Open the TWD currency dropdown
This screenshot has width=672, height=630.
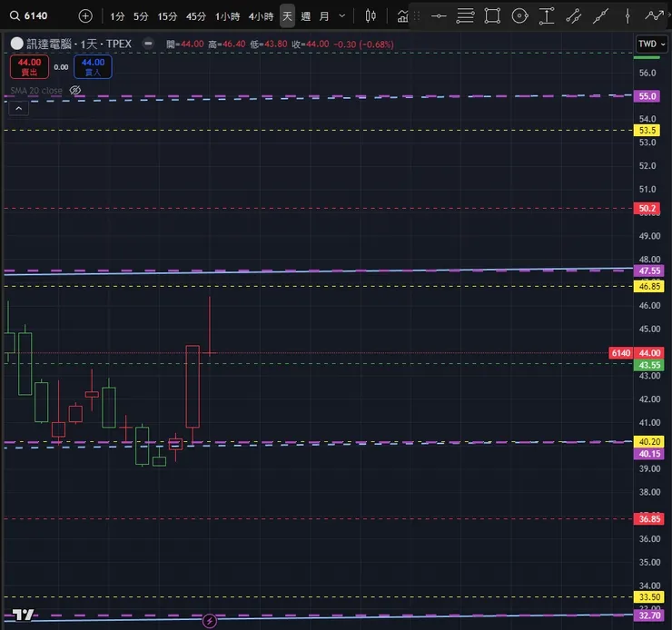pyautogui.click(x=651, y=44)
